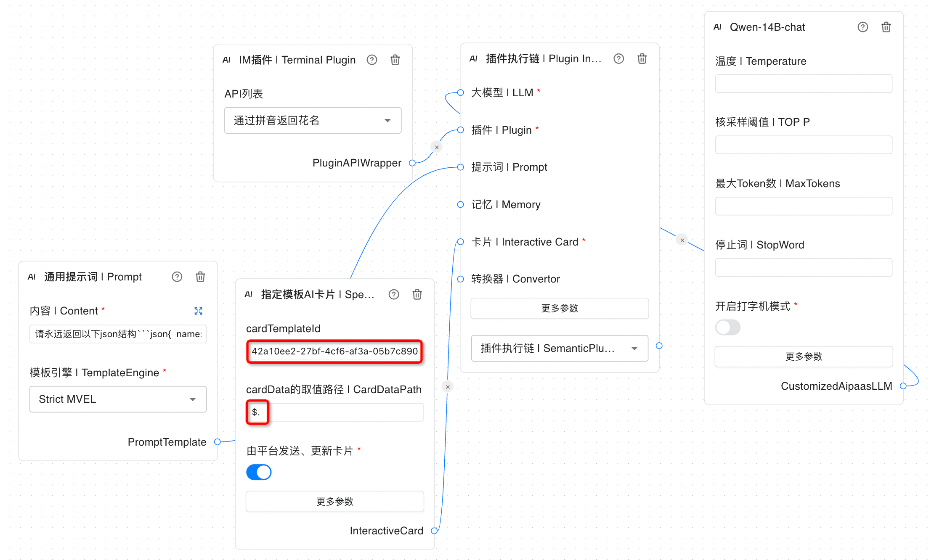The image size is (934, 560).
Task: Open help for 插件执行链 Plugin node
Action: click(x=618, y=58)
